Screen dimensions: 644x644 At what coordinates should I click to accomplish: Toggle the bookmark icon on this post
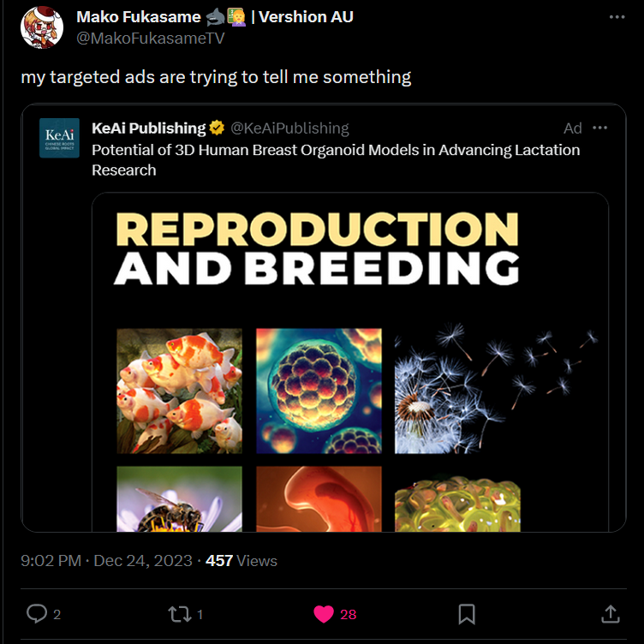point(467,613)
